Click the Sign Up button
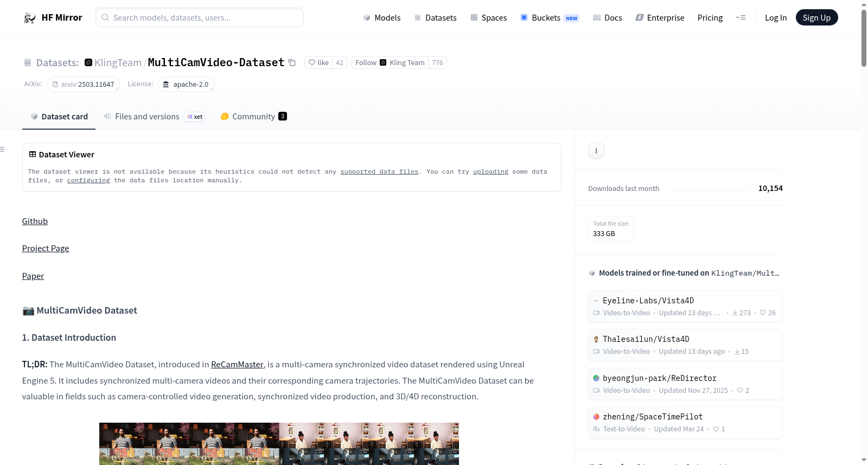Viewport: 868px width, 465px height. click(816, 18)
